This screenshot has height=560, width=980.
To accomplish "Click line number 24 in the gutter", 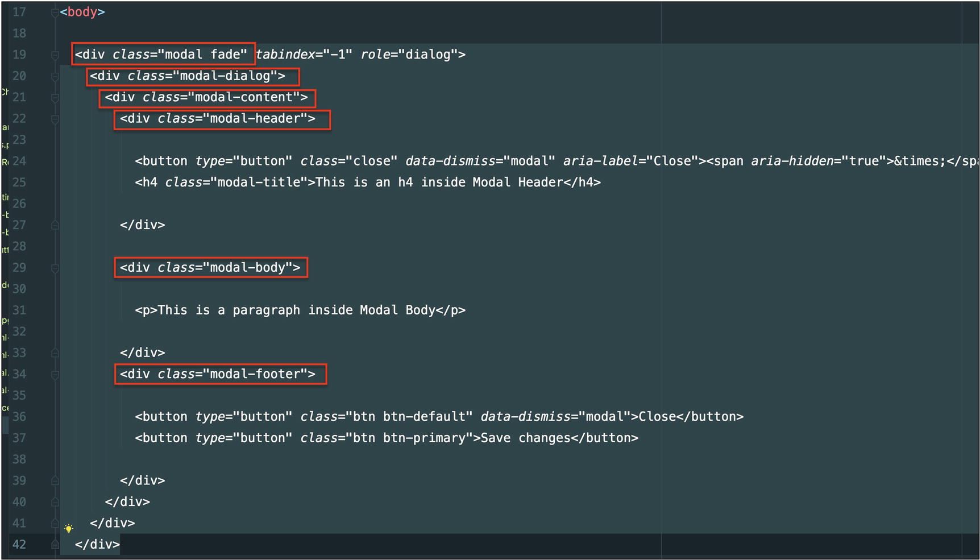I will tap(19, 161).
